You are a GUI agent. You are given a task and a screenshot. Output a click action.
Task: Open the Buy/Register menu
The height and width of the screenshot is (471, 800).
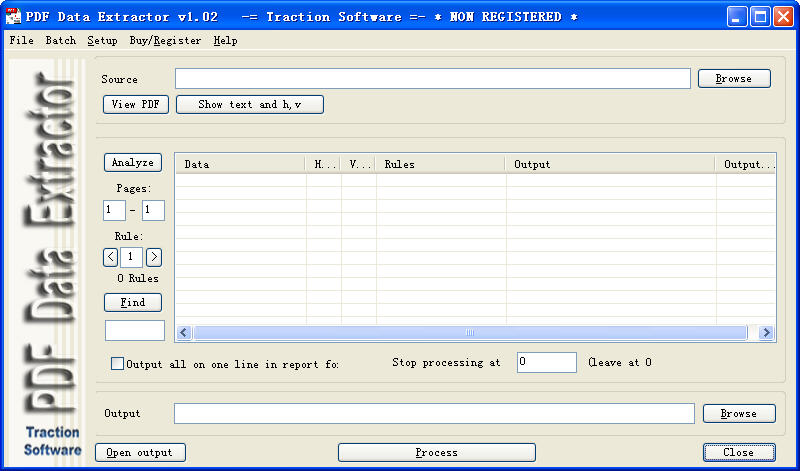(x=165, y=41)
